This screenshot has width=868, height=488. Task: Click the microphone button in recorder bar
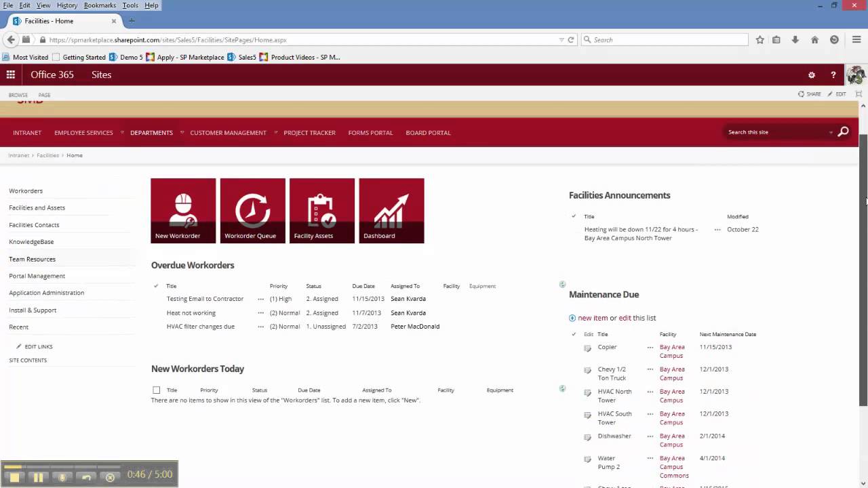click(62, 477)
